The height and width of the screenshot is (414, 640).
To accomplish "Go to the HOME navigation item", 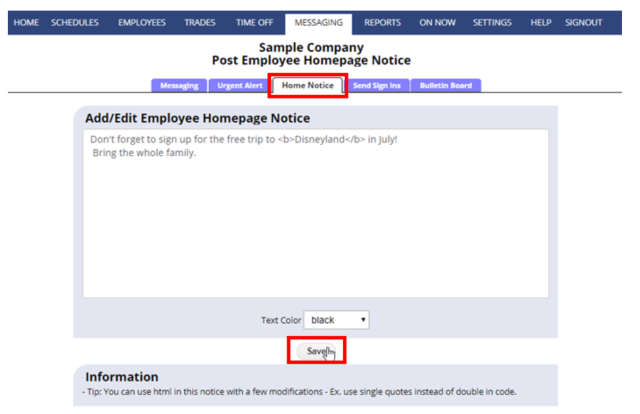I will (26, 23).
